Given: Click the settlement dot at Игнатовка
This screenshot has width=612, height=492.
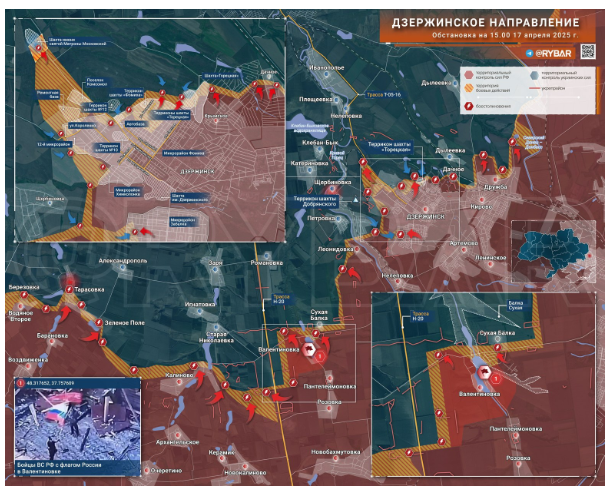Looking at the screenshot, I should coord(199,311).
